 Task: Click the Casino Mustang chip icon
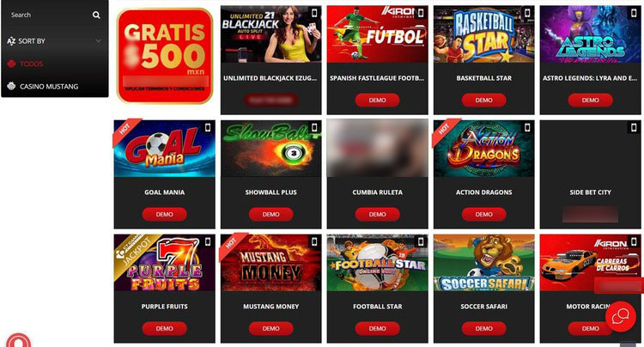pyautogui.click(x=11, y=86)
